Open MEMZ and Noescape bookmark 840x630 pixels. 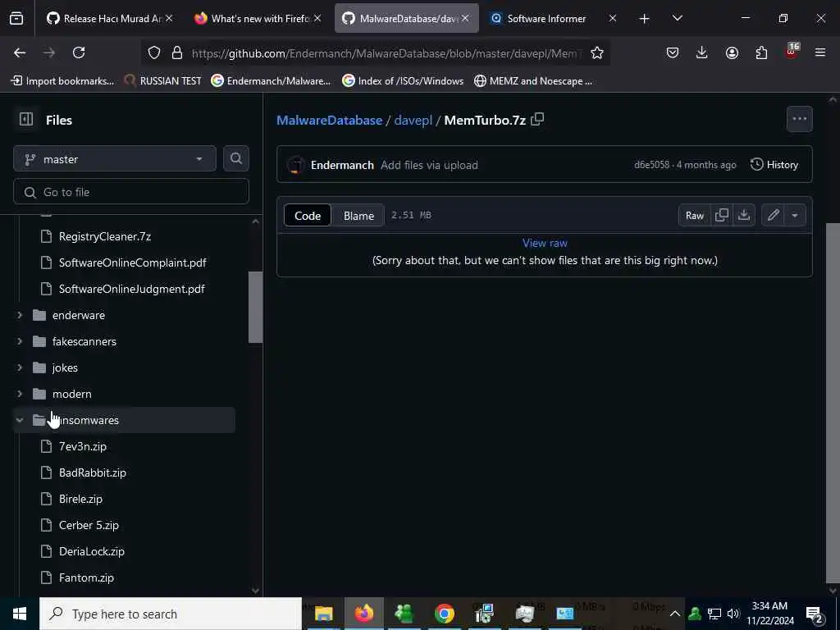[533, 81]
